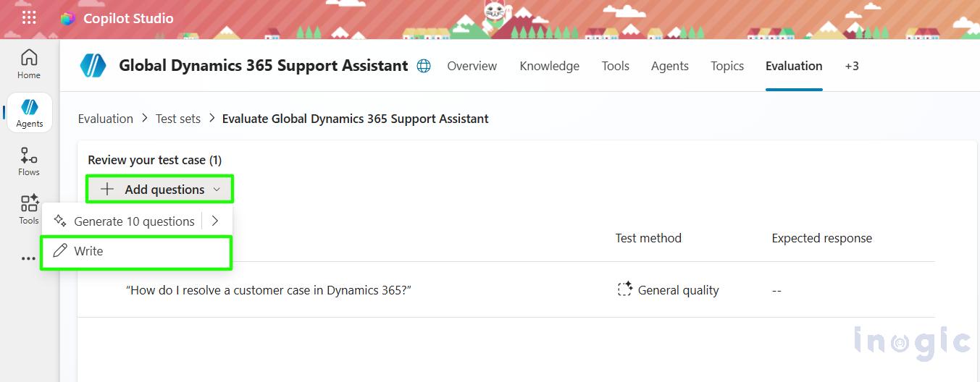Click the Evaluation breadcrumb link
This screenshot has width=980, height=382.
(x=106, y=119)
